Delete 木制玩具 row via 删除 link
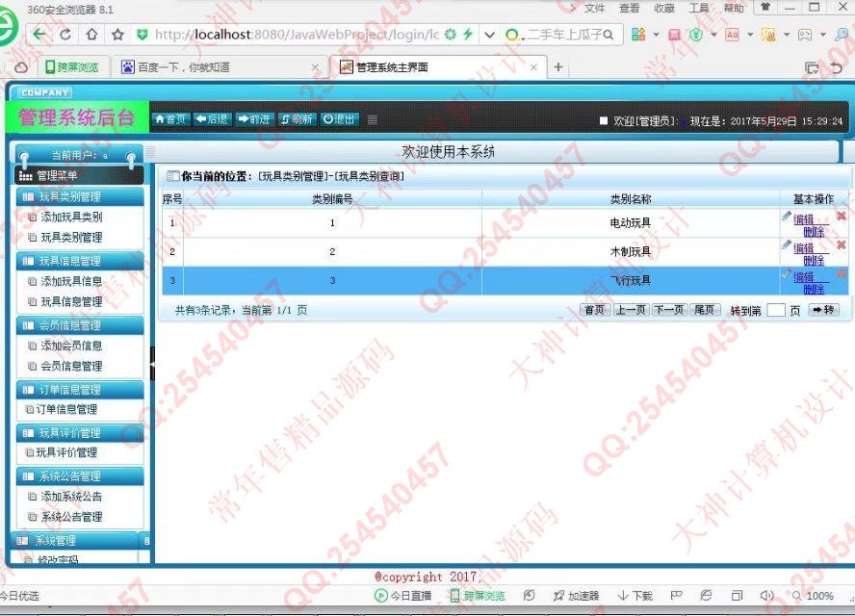 tap(814, 261)
